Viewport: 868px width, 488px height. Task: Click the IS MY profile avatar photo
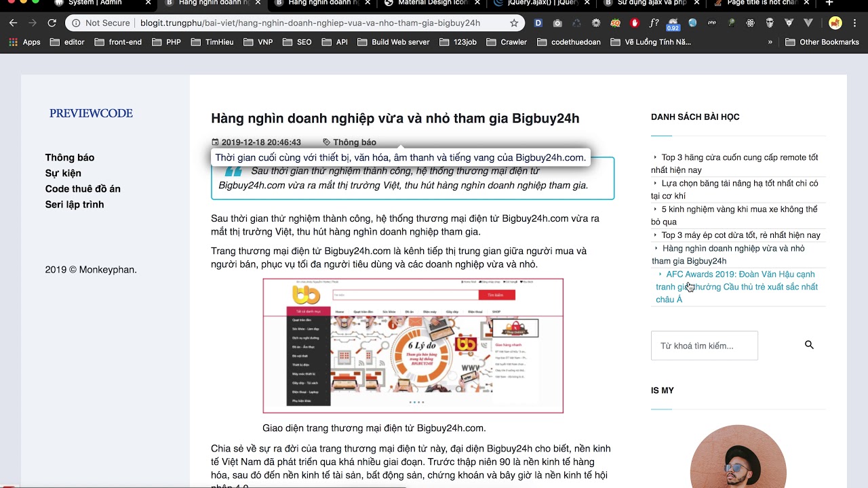point(738,456)
